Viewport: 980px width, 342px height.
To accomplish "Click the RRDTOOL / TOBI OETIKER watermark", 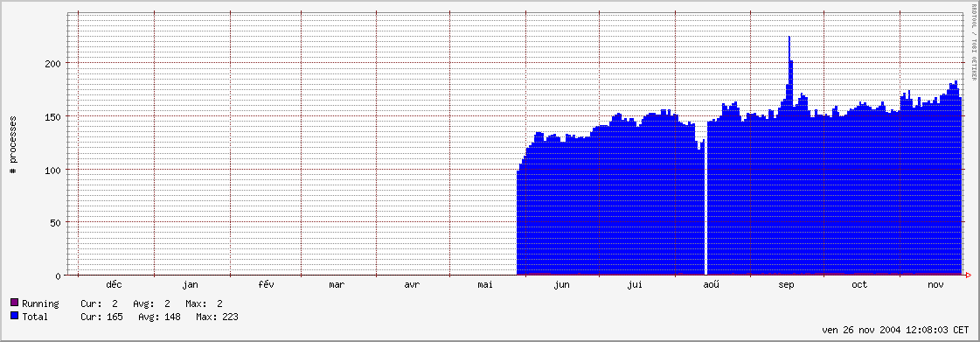I will 974,41.
